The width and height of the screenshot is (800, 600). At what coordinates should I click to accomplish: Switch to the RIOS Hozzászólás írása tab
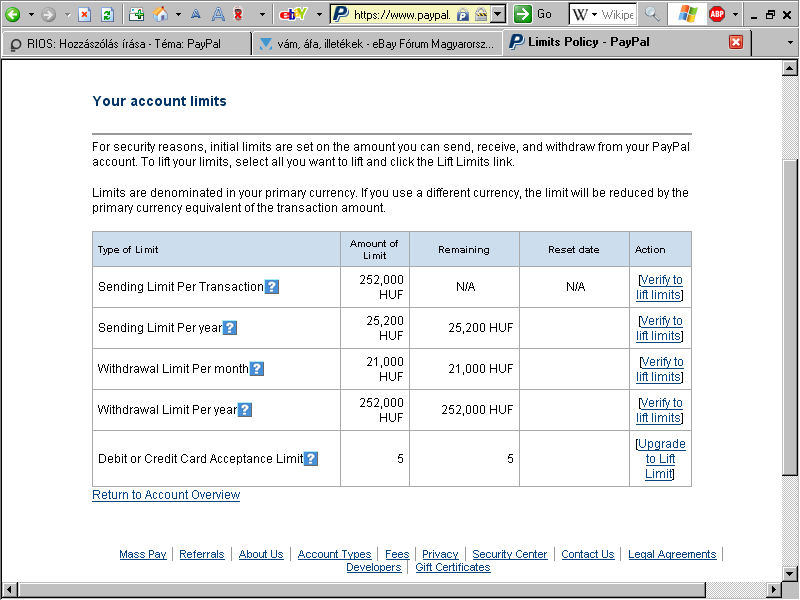point(127,44)
